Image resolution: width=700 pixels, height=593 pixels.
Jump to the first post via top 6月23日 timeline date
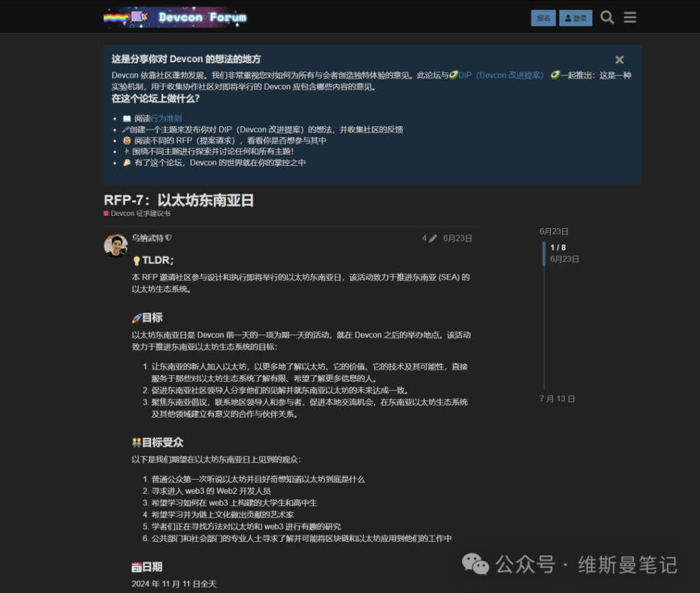554,231
